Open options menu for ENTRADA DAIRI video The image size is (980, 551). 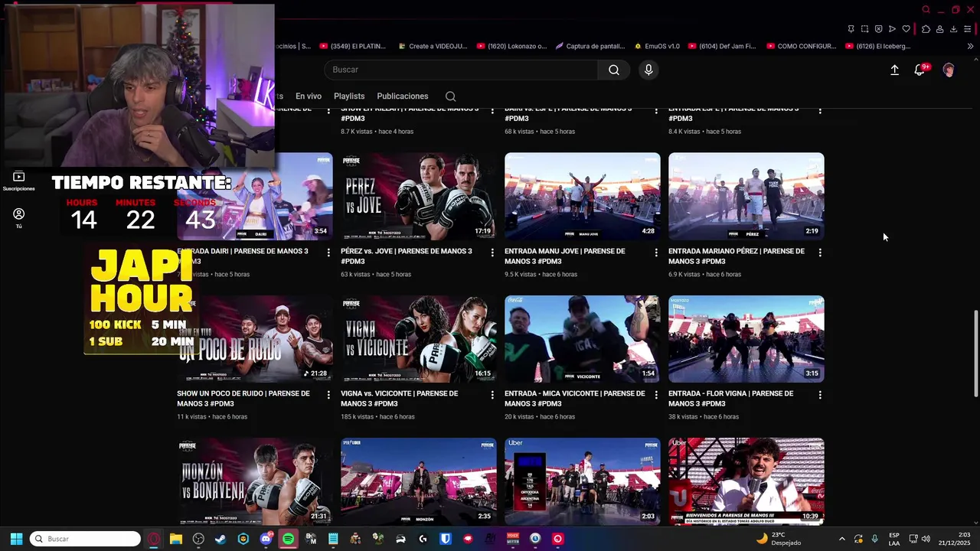coord(328,253)
